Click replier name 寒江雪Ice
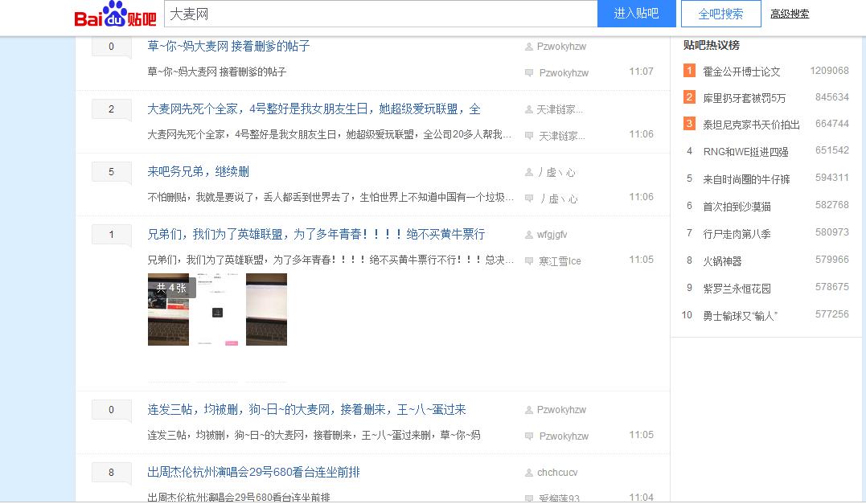This screenshot has height=504, width=866. 560,261
